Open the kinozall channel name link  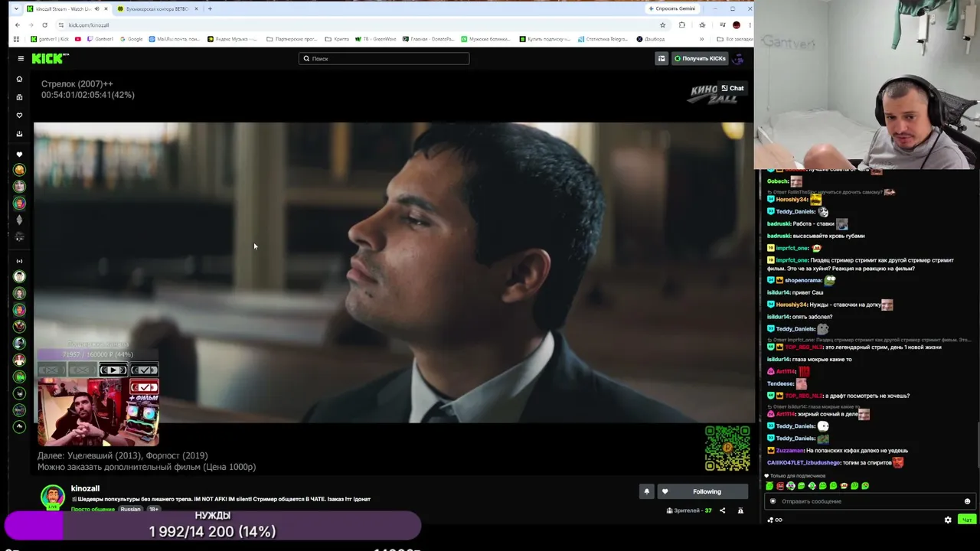85,488
